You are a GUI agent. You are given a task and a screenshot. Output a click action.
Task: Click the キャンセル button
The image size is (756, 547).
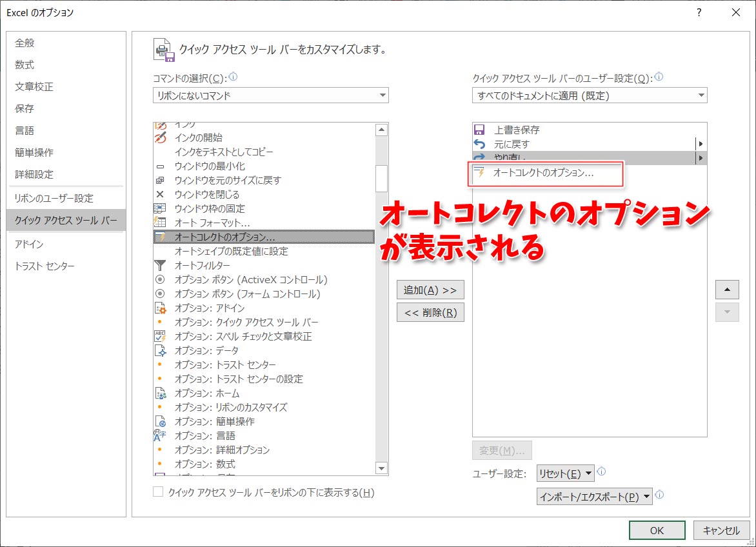pyautogui.click(x=721, y=530)
